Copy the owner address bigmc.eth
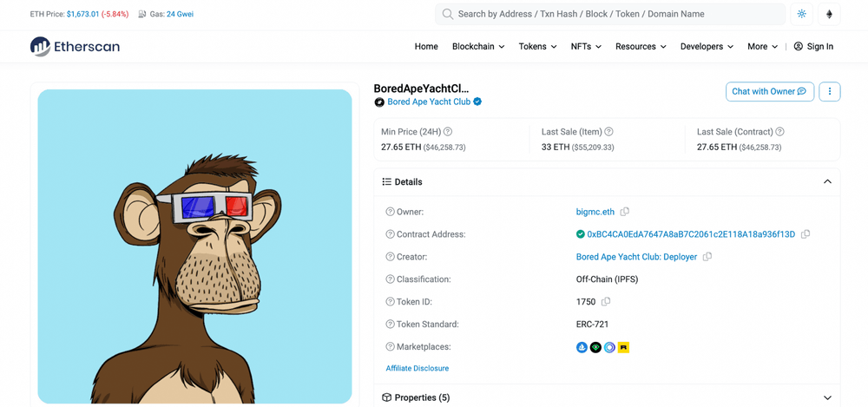868x407 pixels. (625, 212)
